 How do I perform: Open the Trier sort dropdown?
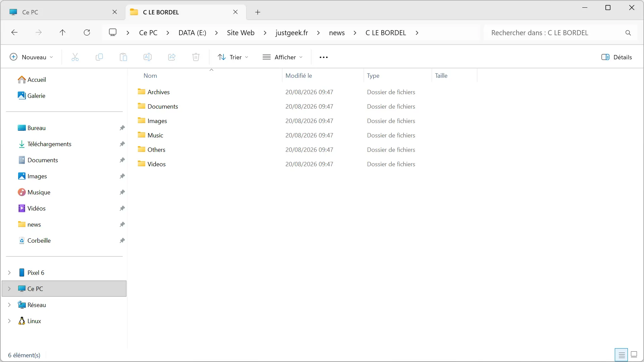233,57
